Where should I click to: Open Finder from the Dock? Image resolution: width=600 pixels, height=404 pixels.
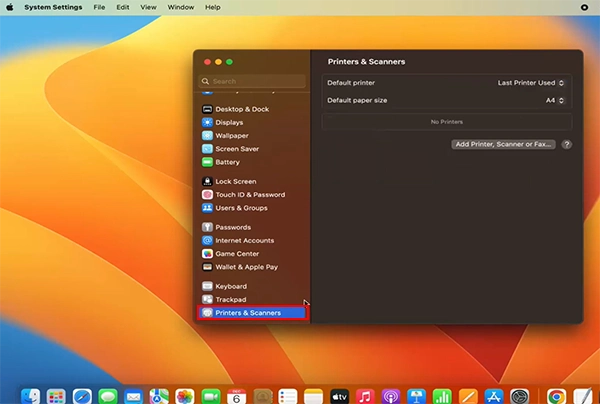click(31, 396)
